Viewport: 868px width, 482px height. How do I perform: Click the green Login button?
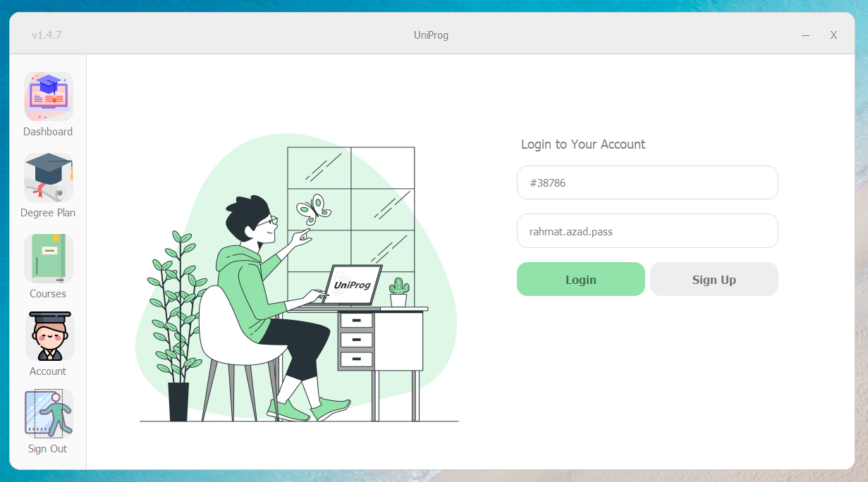581,279
